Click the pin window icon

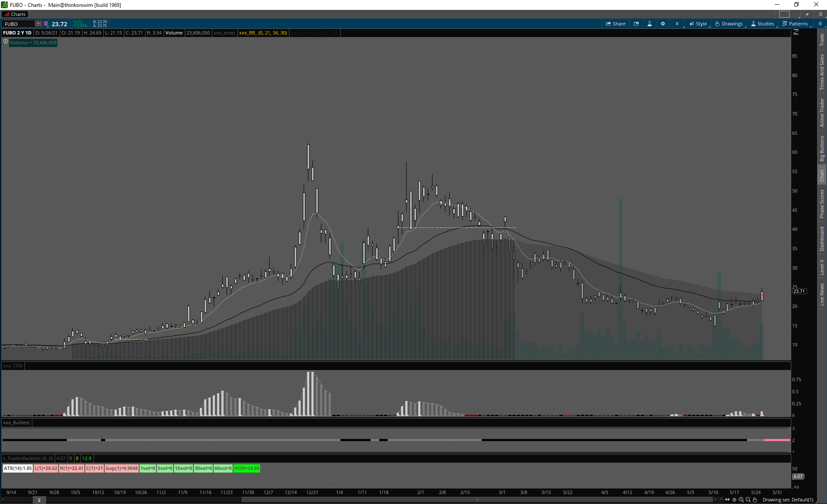[x=808, y=14]
